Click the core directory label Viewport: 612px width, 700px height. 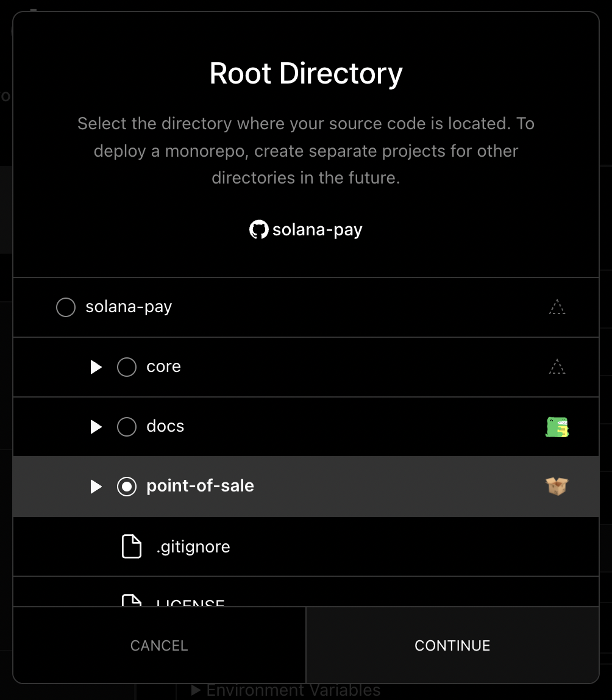[164, 366]
